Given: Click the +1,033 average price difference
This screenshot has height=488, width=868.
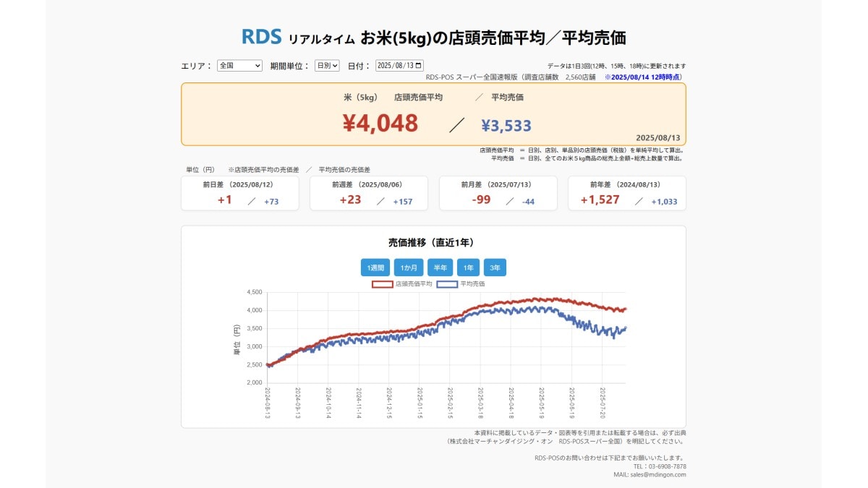Looking at the screenshot, I should pyautogui.click(x=664, y=202).
